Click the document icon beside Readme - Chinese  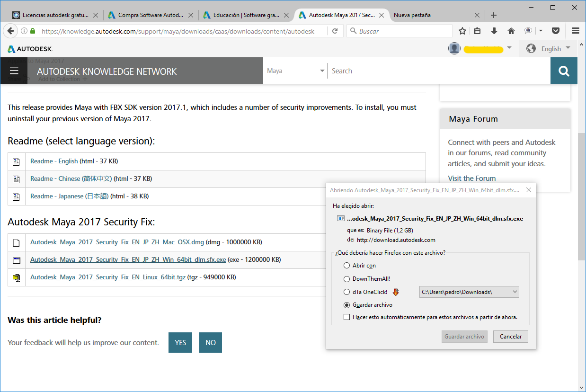click(x=16, y=179)
